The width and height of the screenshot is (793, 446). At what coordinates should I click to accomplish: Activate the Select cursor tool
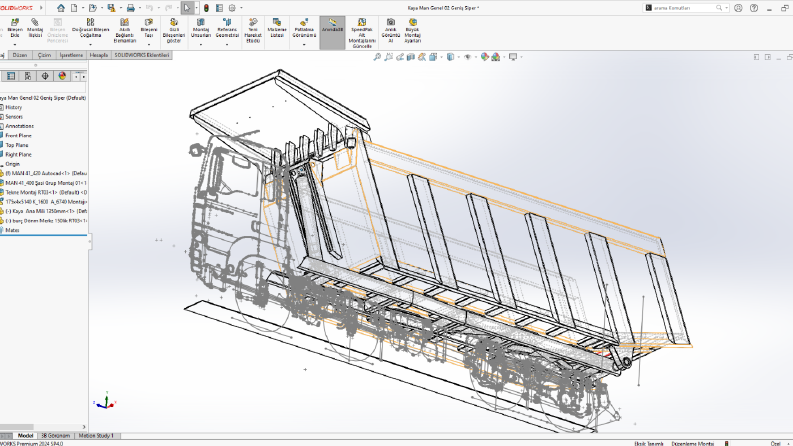[x=187, y=8]
